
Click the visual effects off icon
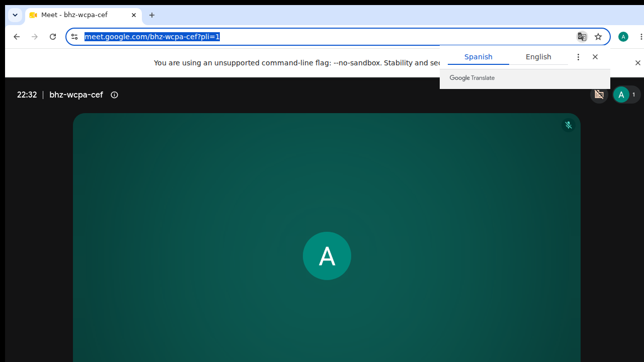[x=599, y=95]
